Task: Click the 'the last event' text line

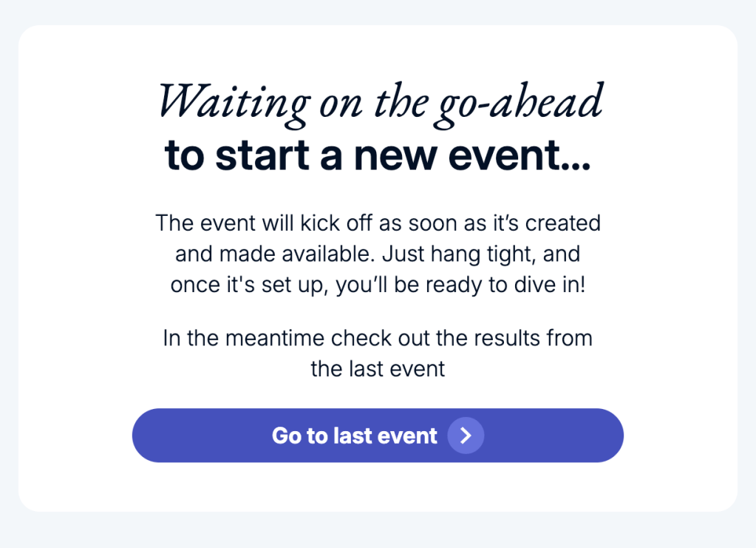Action: [378, 368]
